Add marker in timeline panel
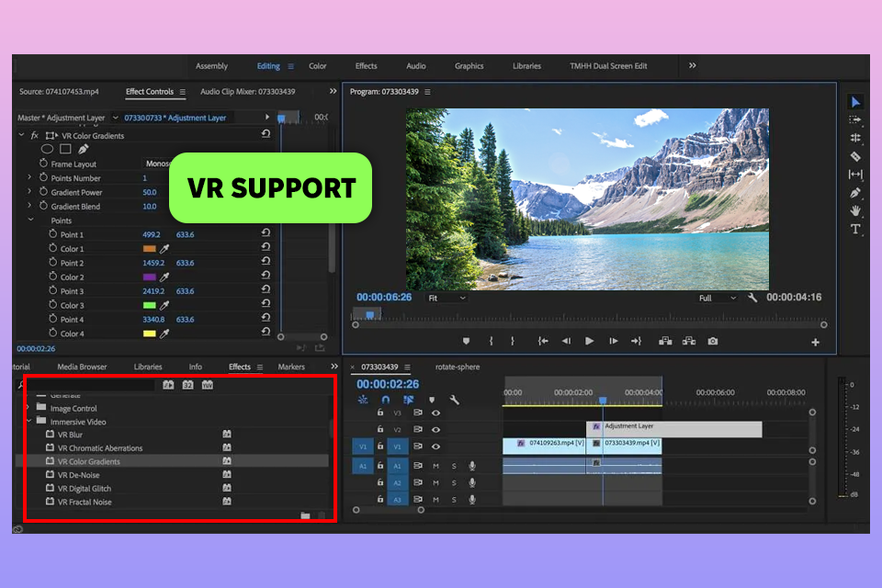The height and width of the screenshot is (588, 882). (x=432, y=400)
